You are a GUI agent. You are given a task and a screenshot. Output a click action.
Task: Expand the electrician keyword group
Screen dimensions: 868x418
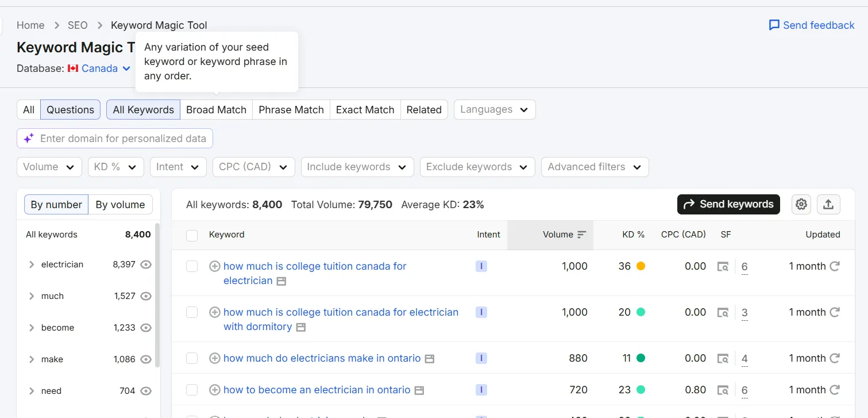[32, 264]
